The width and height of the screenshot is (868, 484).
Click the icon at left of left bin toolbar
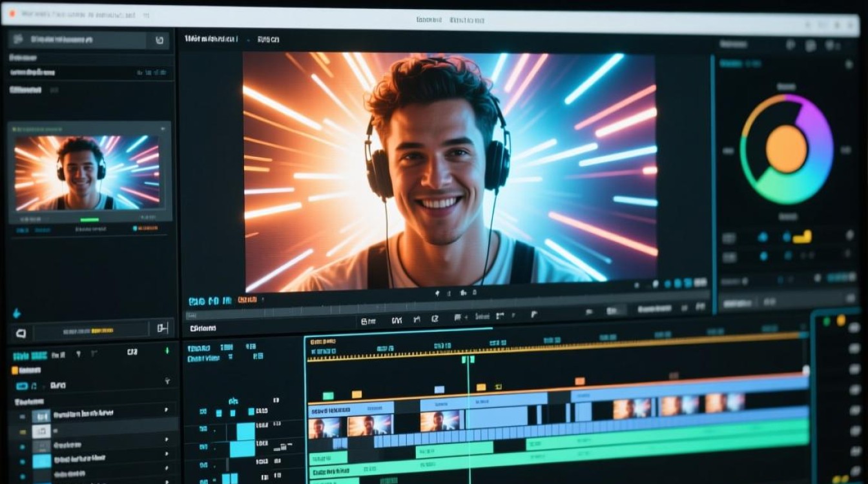(x=20, y=333)
